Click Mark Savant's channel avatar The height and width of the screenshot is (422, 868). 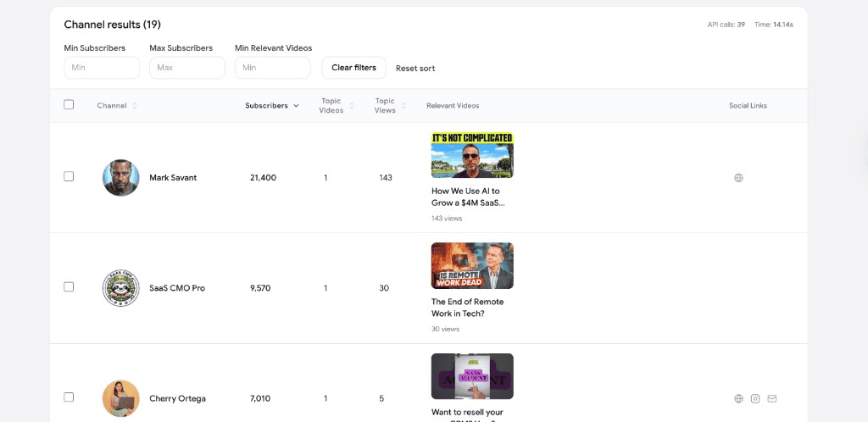tap(120, 178)
